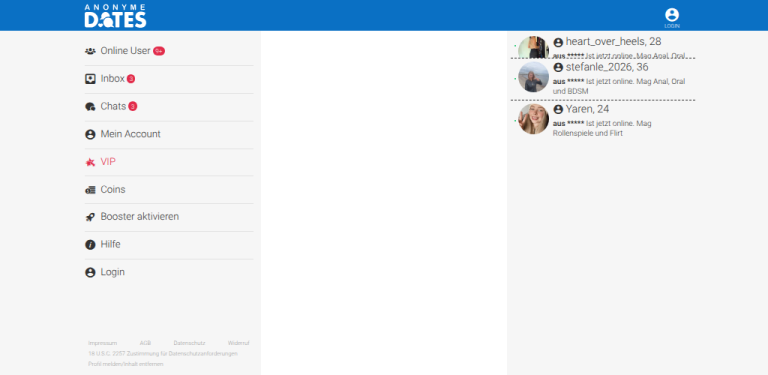Click the red badge next to Online User
The height and width of the screenshot is (375, 768).
point(159,51)
